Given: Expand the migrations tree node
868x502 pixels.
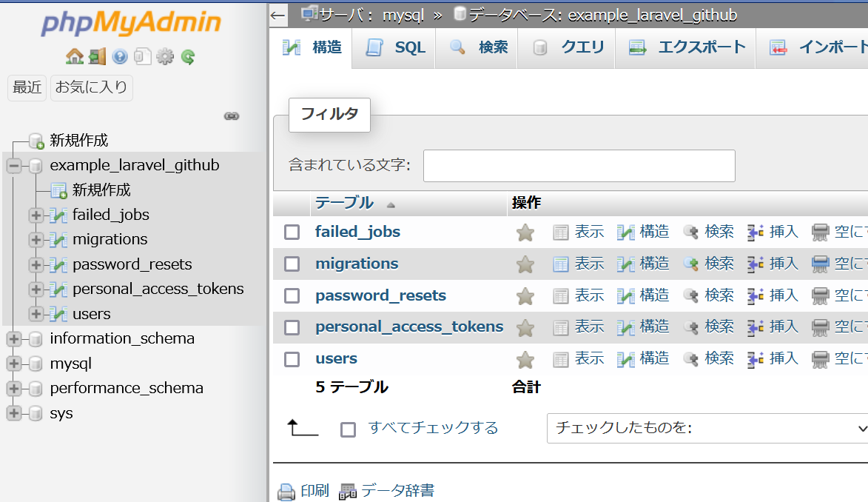Looking at the screenshot, I should [x=36, y=239].
